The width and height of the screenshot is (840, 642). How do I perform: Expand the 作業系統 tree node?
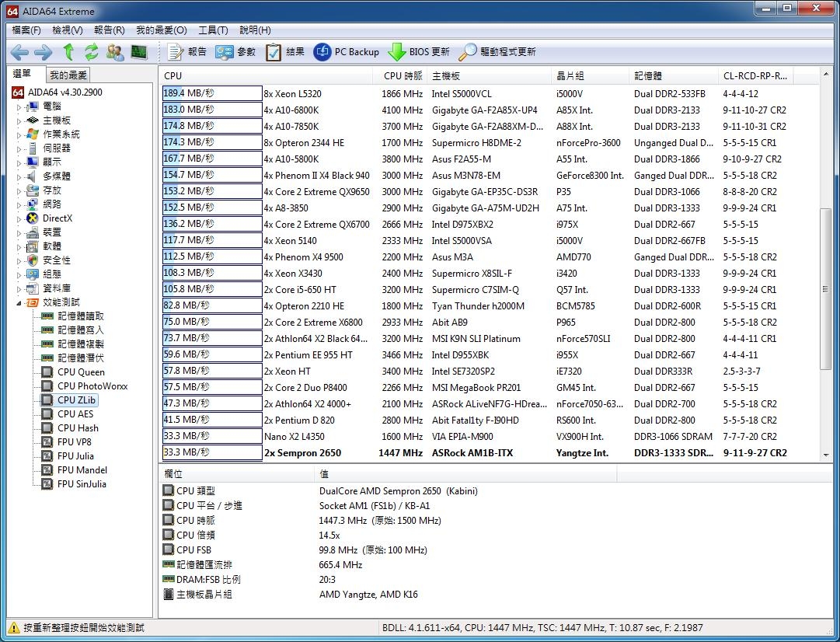(x=19, y=134)
